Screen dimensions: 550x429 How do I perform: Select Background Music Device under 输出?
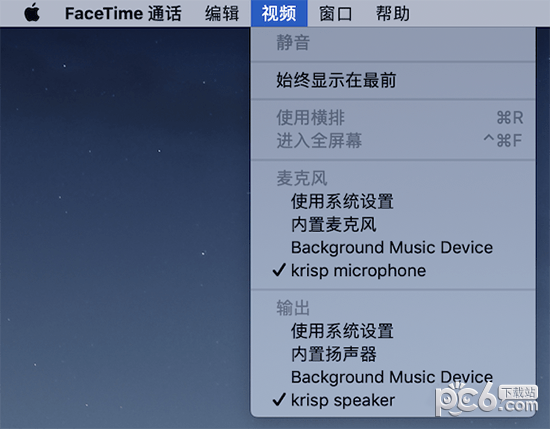(x=393, y=377)
